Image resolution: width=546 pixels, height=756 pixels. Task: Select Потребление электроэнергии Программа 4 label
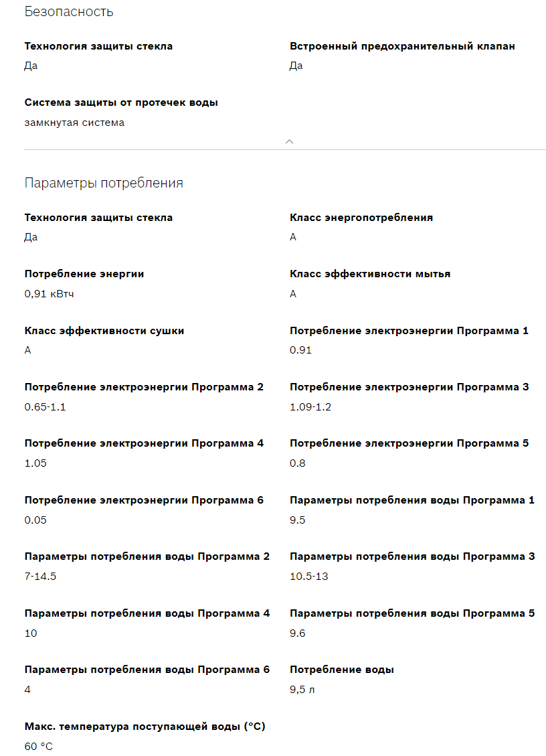pos(144,443)
